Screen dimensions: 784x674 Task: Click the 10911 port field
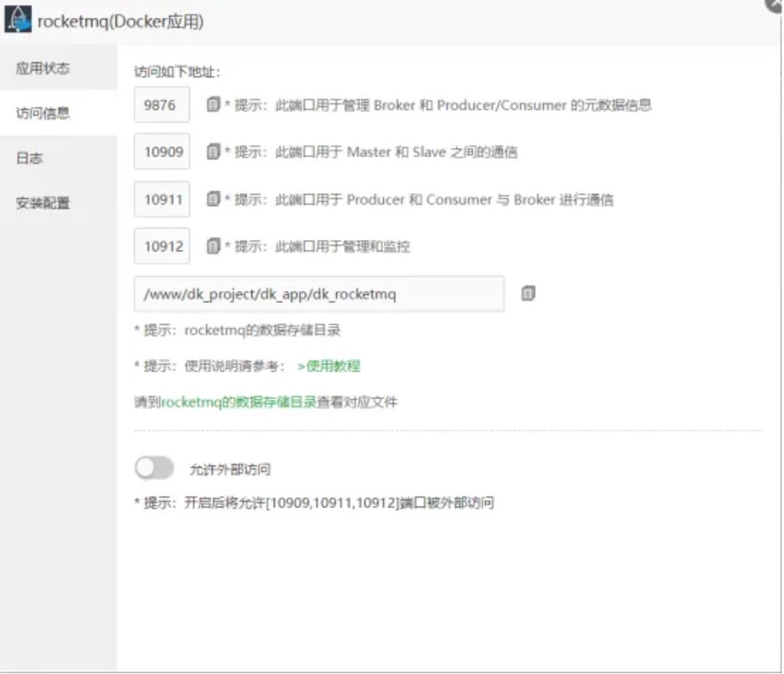(x=162, y=199)
